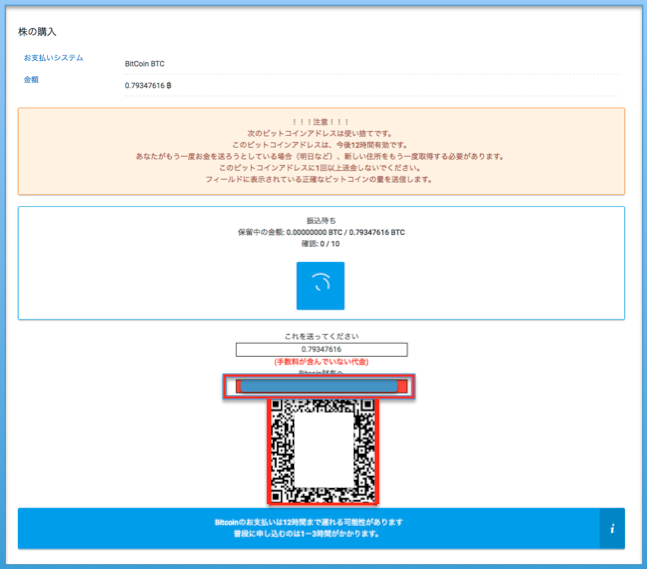This screenshot has width=647, height=569.
Task: Click the 確認: 0 / 10 confirmations text
Action: pos(321,244)
